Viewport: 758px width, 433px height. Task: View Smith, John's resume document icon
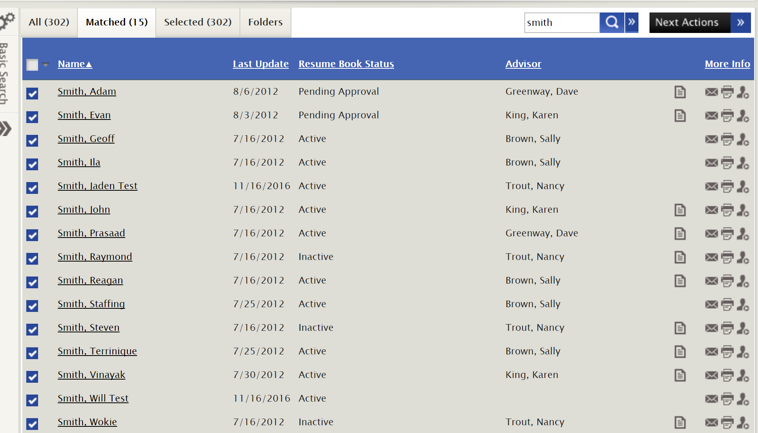click(680, 210)
